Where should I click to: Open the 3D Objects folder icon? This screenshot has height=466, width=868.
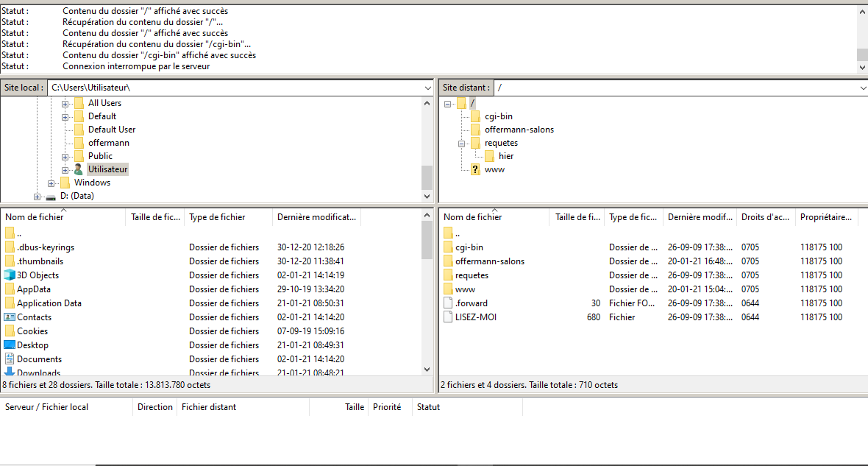[x=10, y=275]
